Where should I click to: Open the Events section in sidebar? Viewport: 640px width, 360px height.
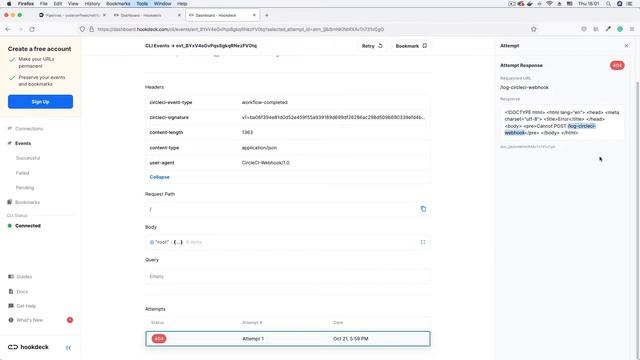pos(23,143)
